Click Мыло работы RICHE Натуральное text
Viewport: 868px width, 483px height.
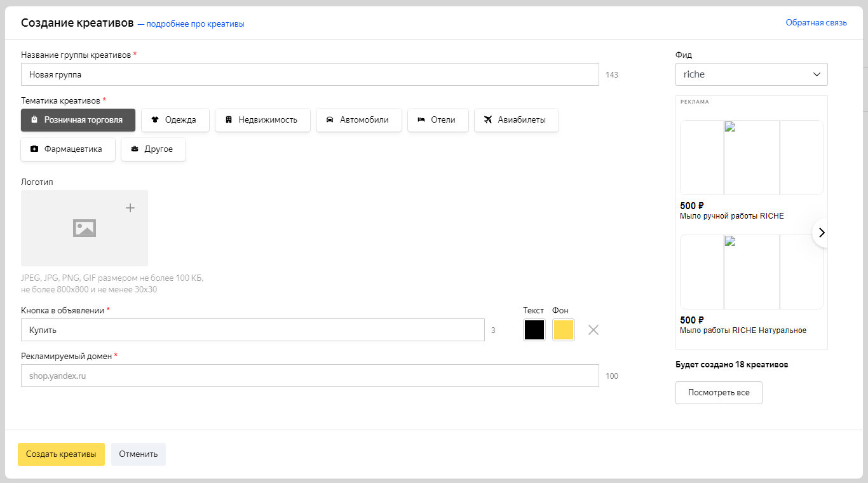pyautogui.click(x=743, y=330)
